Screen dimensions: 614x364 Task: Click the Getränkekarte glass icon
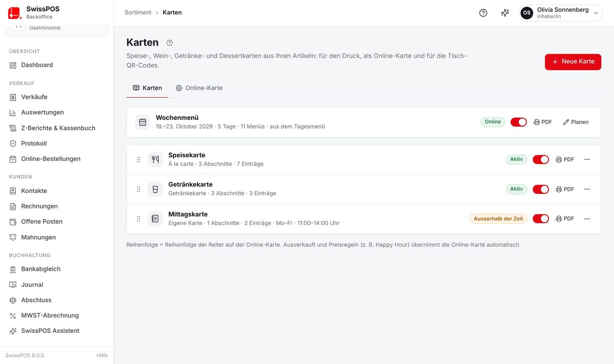(x=155, y=189)
